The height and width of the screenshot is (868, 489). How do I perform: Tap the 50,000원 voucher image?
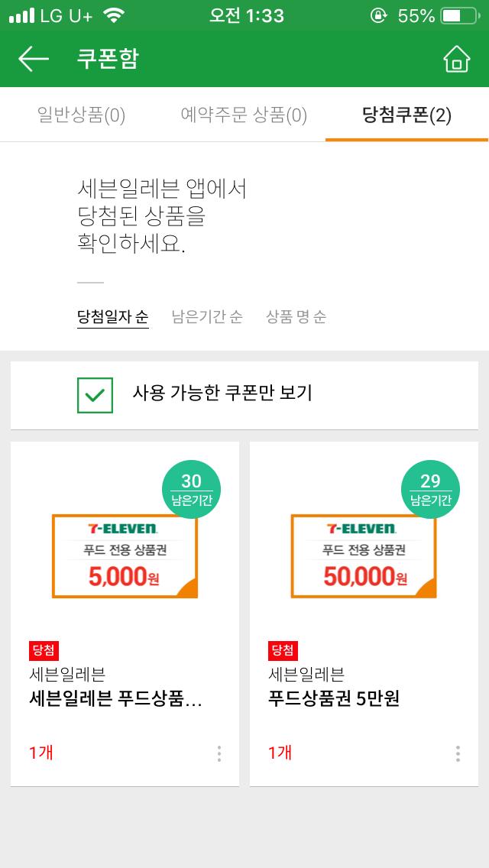pos(364,556)
